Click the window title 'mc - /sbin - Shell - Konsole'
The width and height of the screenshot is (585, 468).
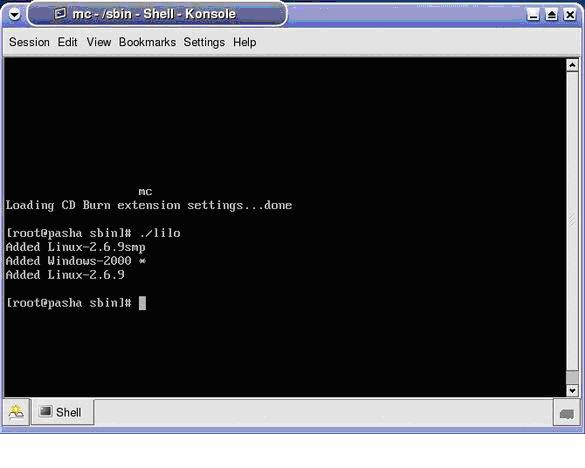(154, 14)
